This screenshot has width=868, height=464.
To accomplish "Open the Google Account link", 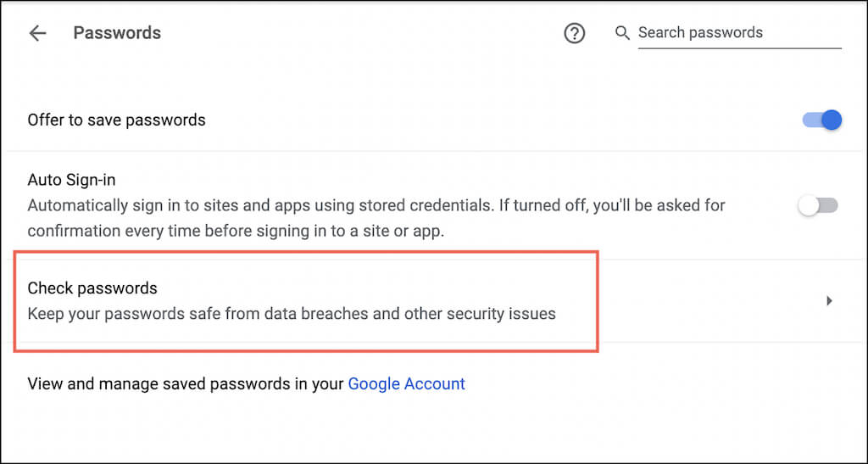I will 406,383.
